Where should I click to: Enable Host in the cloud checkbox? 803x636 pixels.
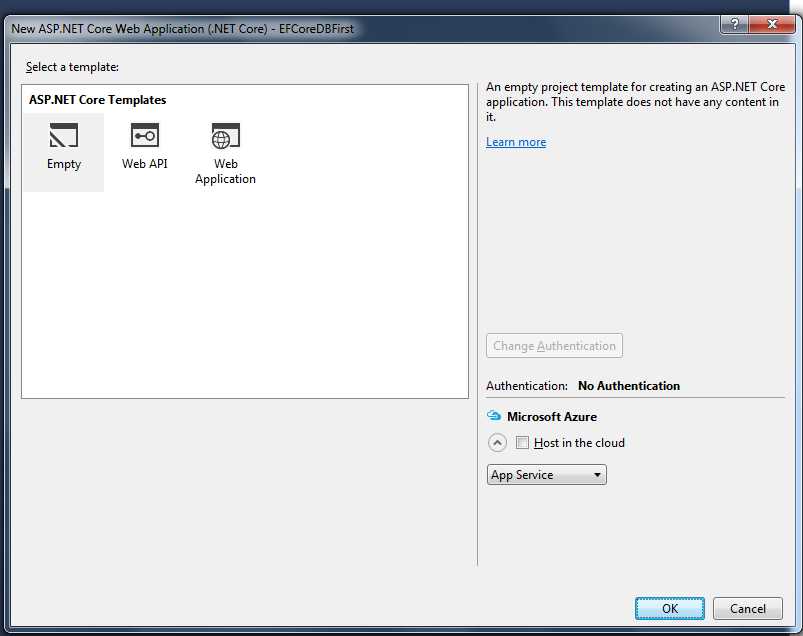click(x=522, y=442)
